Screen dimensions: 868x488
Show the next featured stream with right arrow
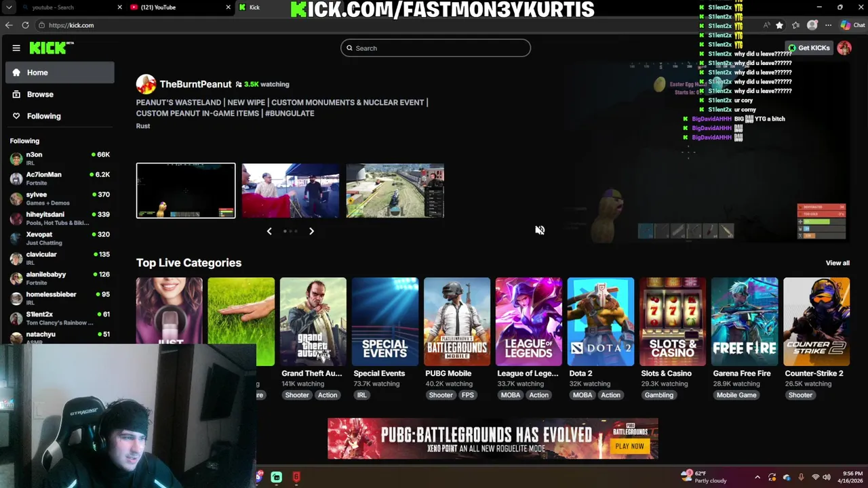pos(311,231)
